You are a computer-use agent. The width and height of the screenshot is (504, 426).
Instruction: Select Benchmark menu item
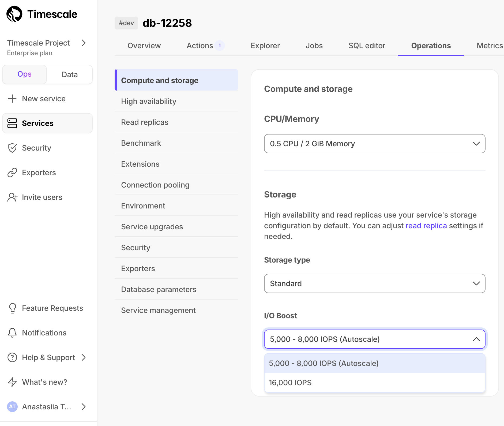pyautogui.click(x=176, y=143)
